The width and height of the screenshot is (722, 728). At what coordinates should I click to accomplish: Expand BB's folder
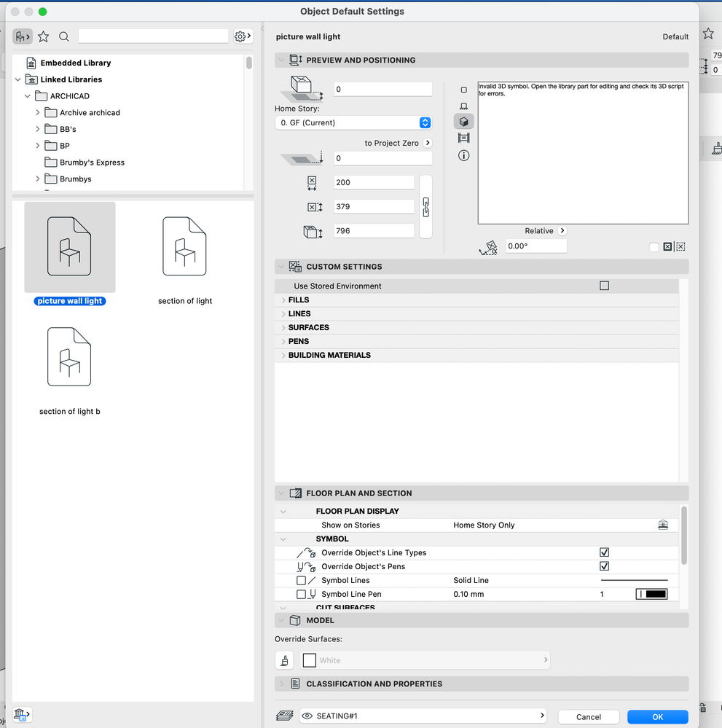pyautogui.click(x=38, y=129)
